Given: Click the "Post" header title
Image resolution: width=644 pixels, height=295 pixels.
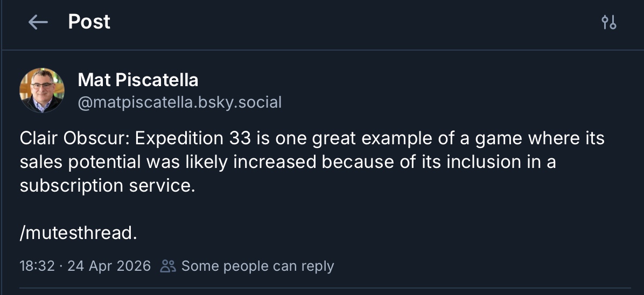Looking at the screenshot, I should coord(89,22).
